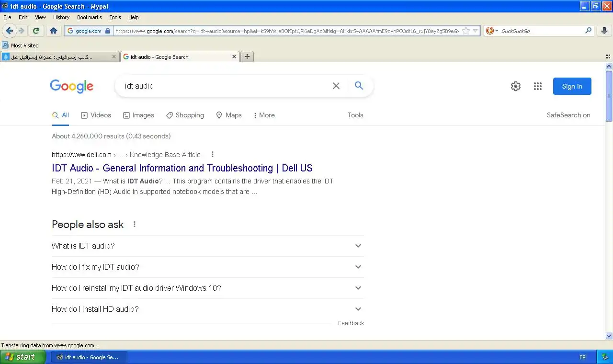Open the File menu
This screenshot has height=364, width=613.
(7, 17)
